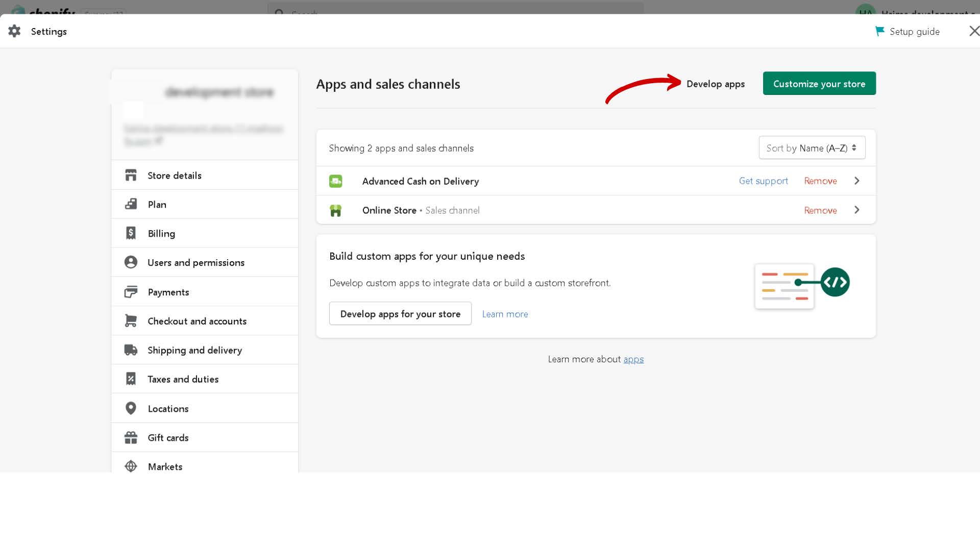Image resolution: width=980 pixels, height=551 pixels.
Task: Click the Users and permissions person icon
Action: coord(131,262)
